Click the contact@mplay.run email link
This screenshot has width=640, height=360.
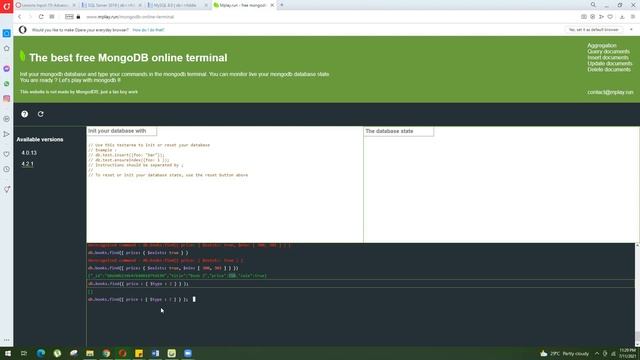610,92
